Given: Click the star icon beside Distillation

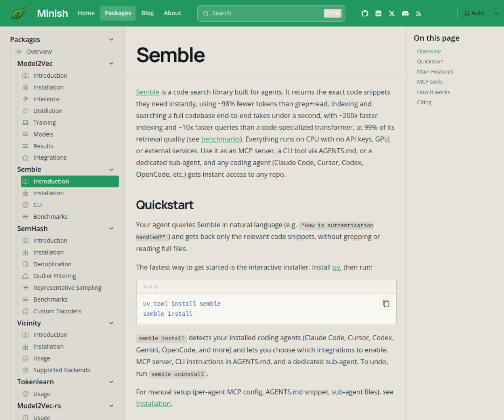Looking at the screenshot, I should (x=26, y=111).
